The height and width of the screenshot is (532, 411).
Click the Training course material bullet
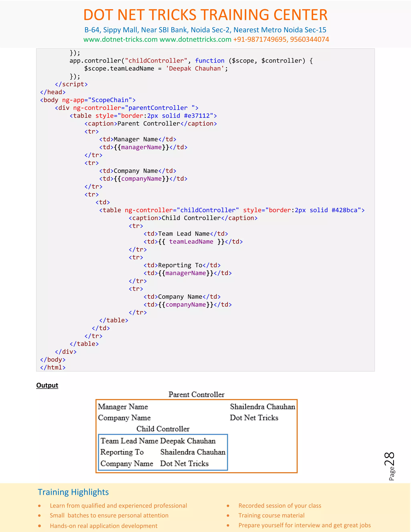[x=271, y=515]
